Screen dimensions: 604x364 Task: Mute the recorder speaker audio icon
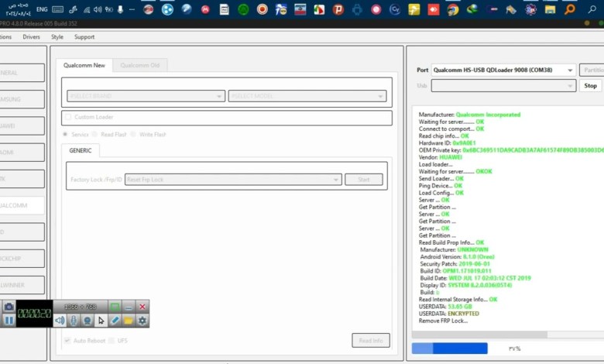[x=60, y=320]
